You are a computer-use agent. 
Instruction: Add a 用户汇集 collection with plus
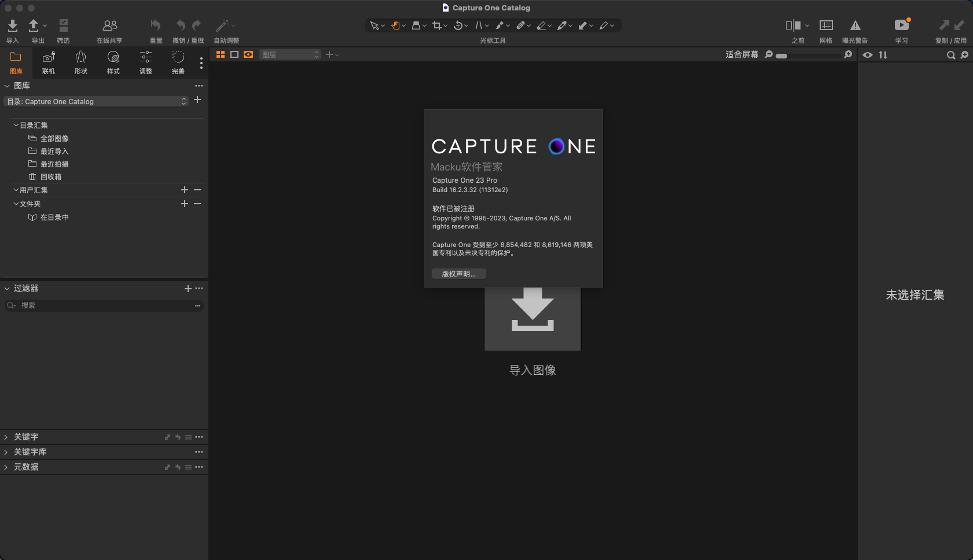click(185, 190)
